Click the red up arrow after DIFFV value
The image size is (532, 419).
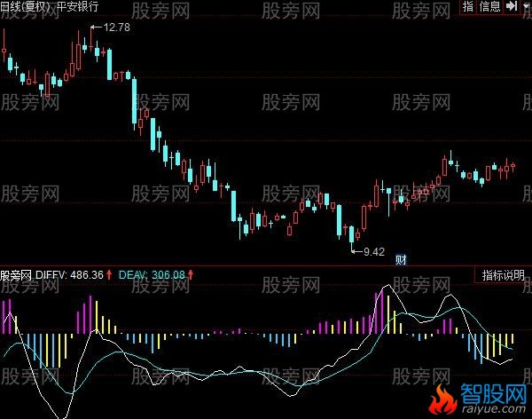tap(109, 274)
